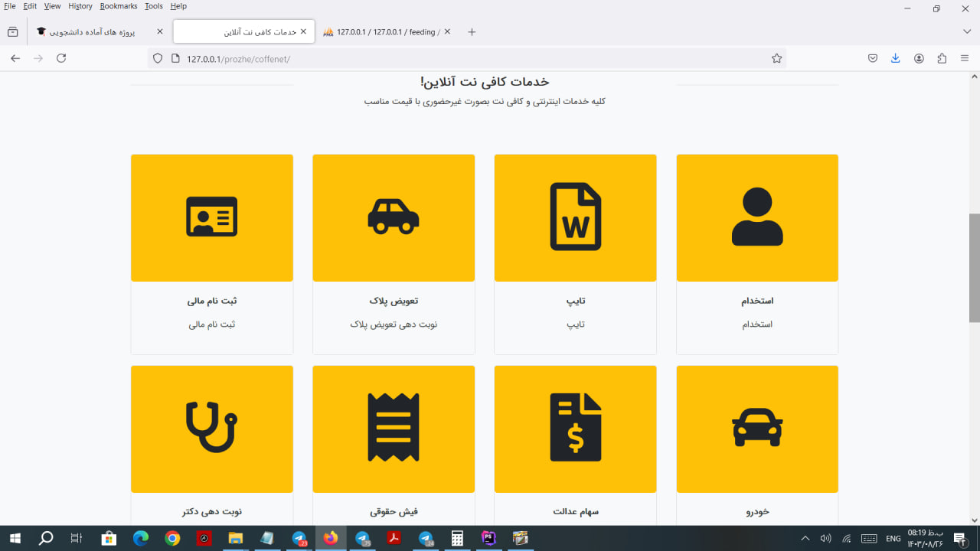Click the bookmark star in the address bar
The height and width of the screenshot is (551, 980).
(x=776, y=58)
